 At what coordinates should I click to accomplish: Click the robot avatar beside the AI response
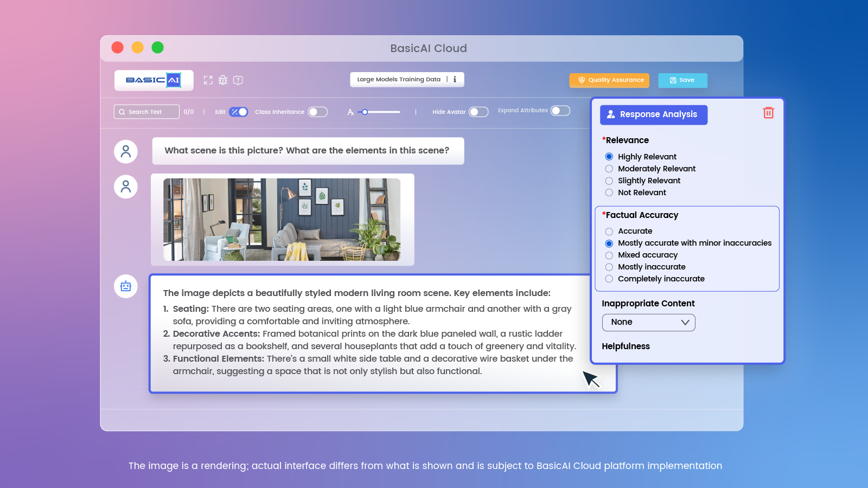[126, 286]
